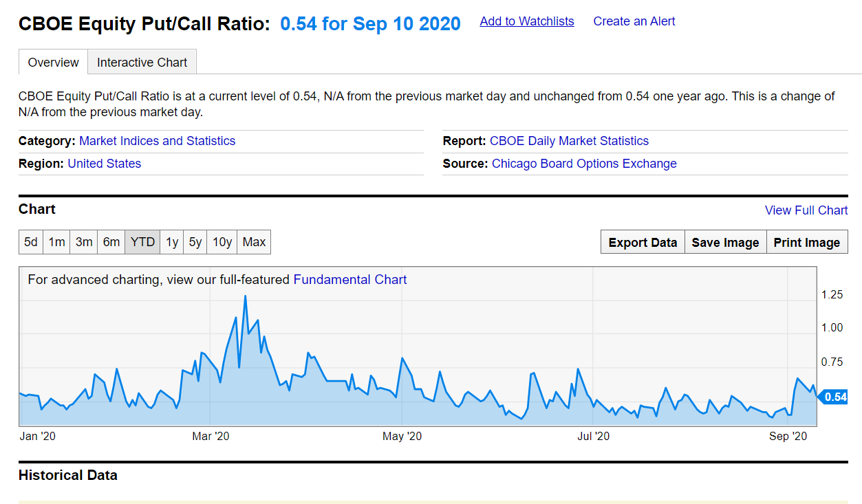Click the Add to Watchlists link

coord(527,21)
